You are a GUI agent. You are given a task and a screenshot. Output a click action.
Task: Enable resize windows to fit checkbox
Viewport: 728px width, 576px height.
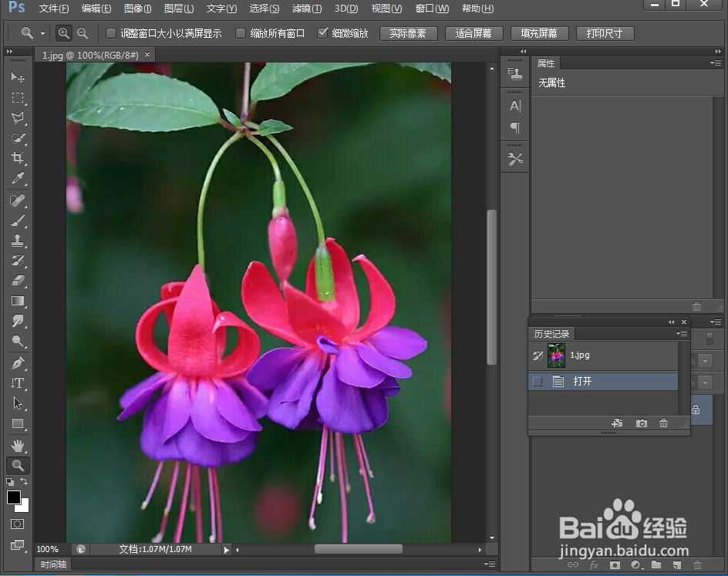click(111, 33)
